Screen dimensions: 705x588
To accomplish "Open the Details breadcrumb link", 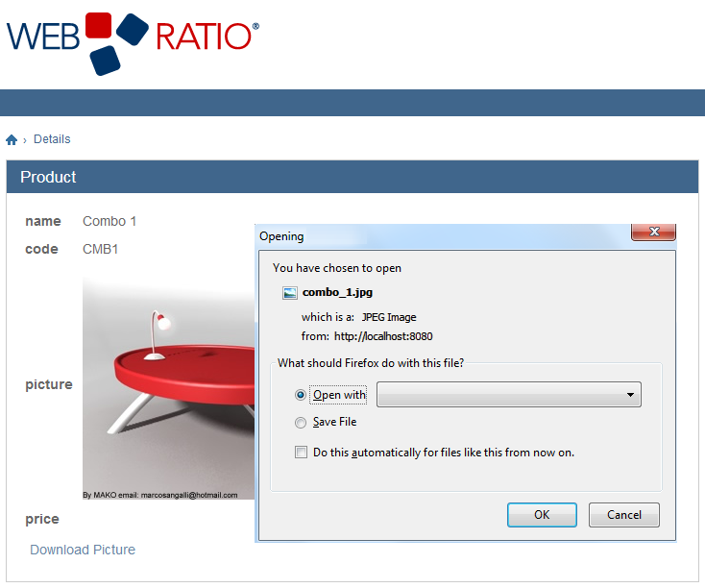I will point(52,139).
